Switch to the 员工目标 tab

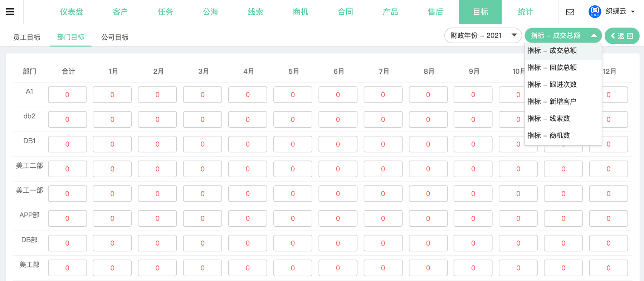27,38
